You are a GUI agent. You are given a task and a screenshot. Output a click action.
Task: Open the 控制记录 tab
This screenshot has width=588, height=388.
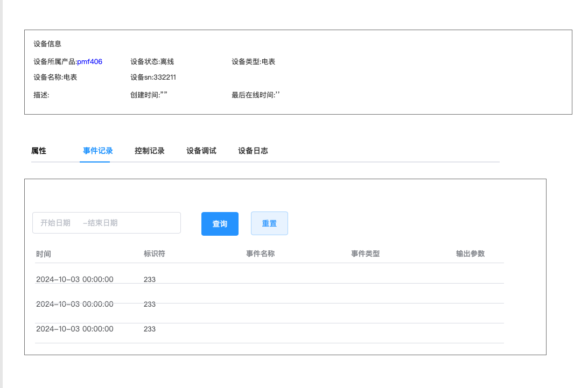click(x=149, y=151)
